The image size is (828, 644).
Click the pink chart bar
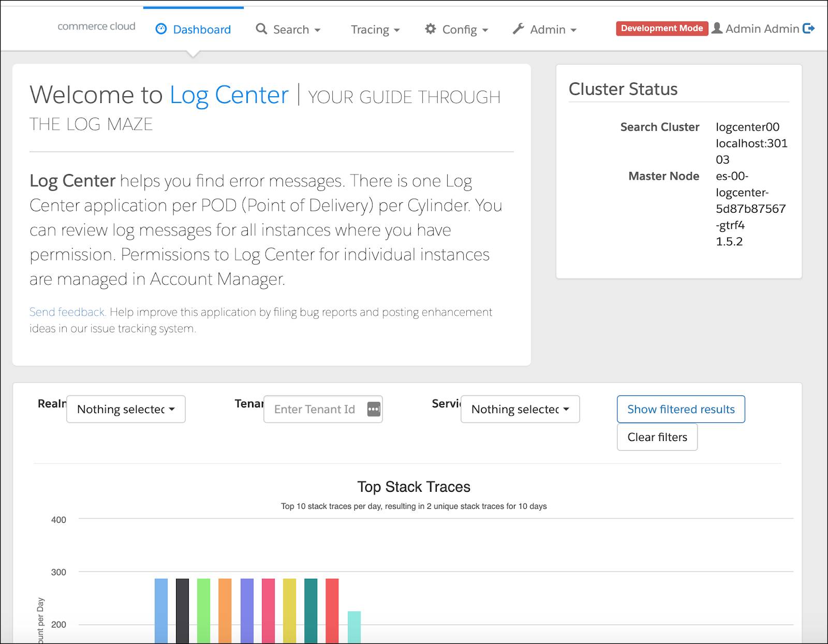pos(268,611)
